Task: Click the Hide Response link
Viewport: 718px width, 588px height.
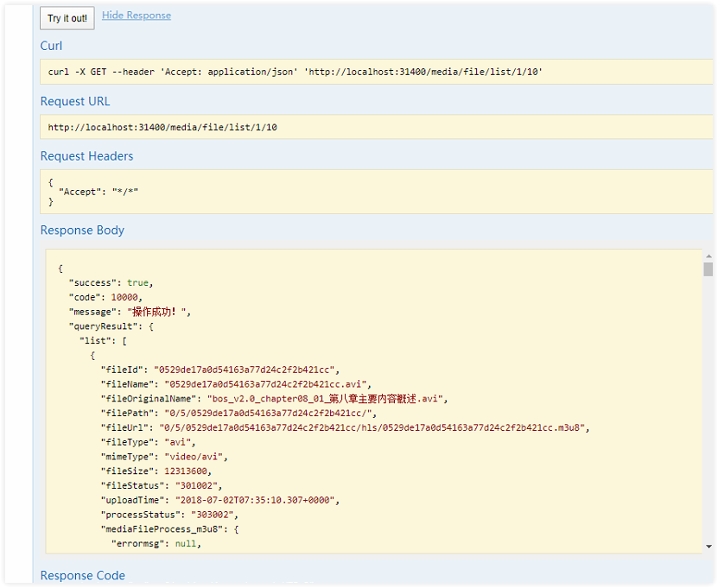Action: 137,15
